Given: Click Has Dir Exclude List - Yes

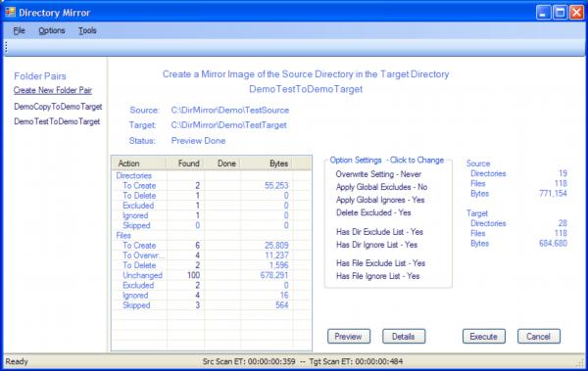Looking at the screenshot, I should pyautogui.click(x=379, y=232).
